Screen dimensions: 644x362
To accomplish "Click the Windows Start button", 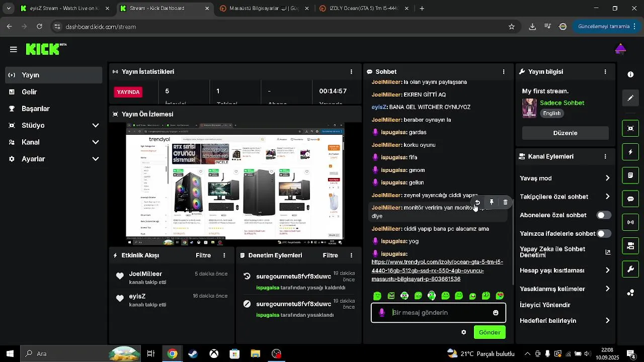I will point(10,353).
